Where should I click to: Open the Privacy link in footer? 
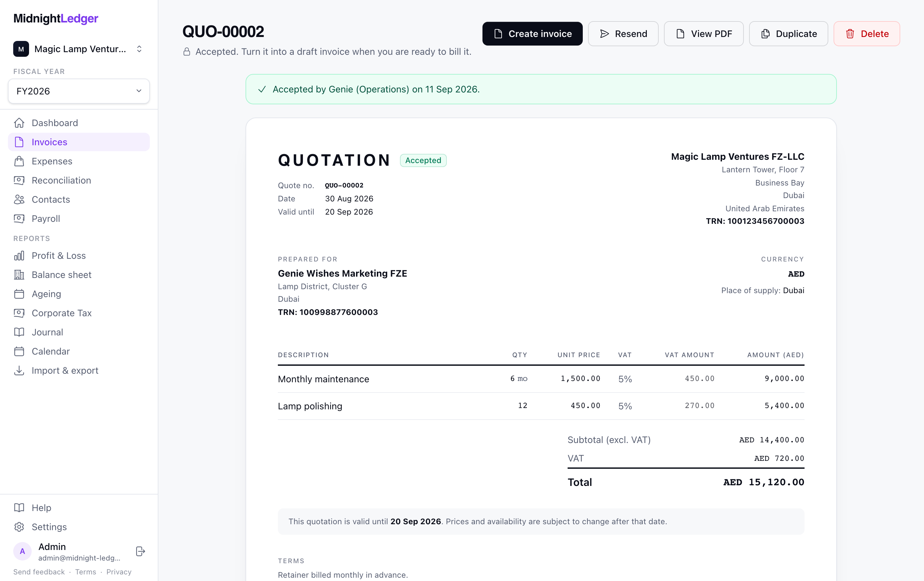119,572
